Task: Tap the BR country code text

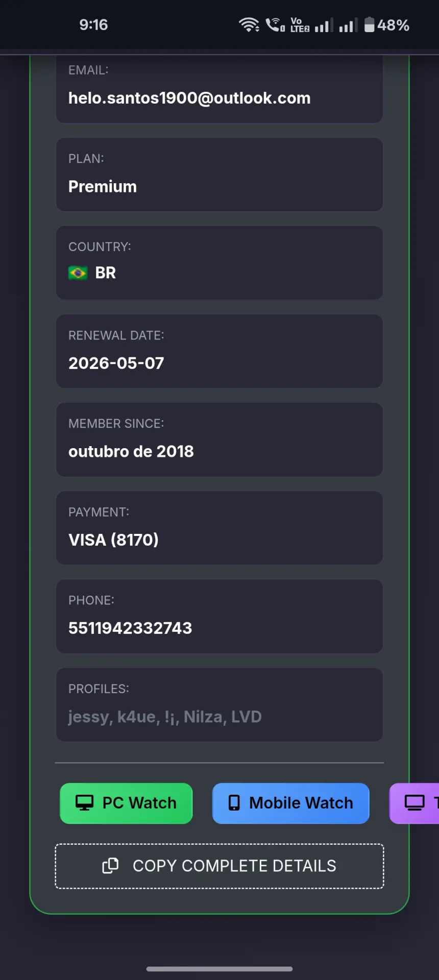Action: pos(106,273)
